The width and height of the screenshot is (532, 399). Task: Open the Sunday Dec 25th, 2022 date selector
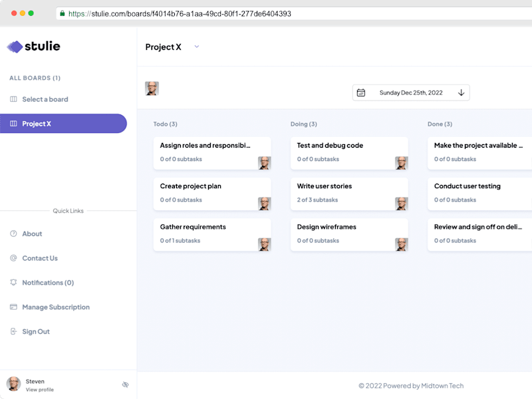[411, 92]
